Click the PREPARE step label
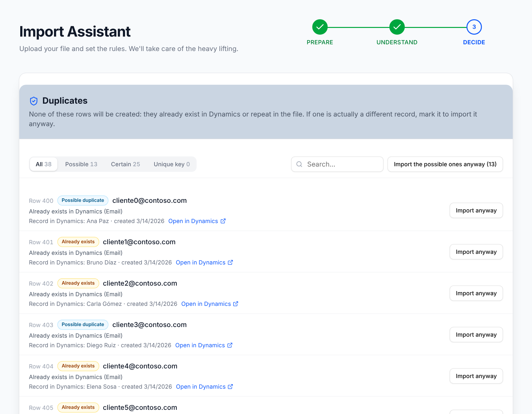 (x=320, y=42)
